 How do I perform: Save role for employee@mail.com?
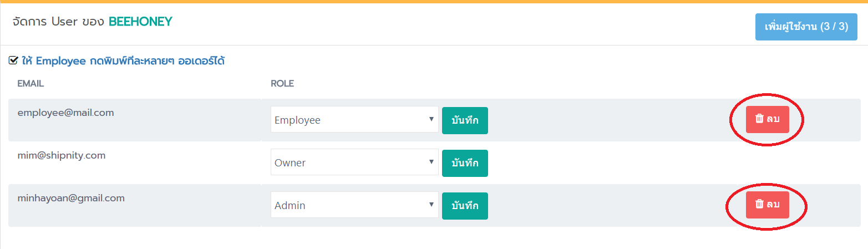465,120
